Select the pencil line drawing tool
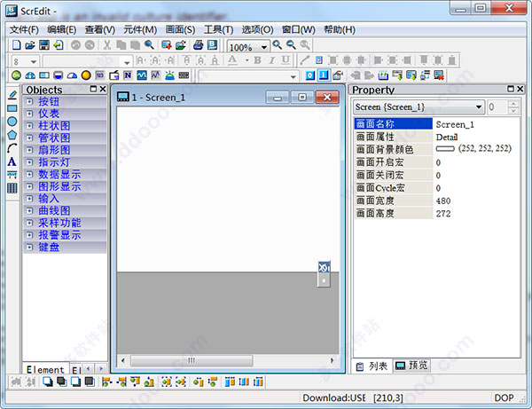 (12, 95)
